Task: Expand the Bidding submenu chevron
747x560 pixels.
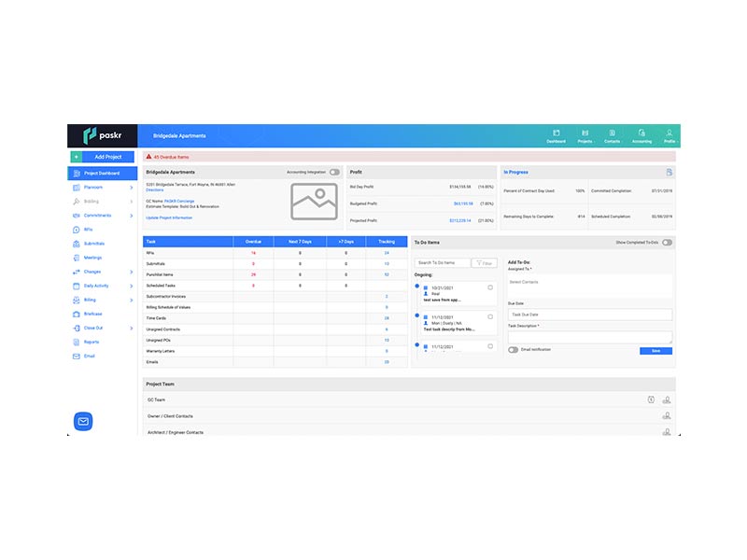Action: [131, 202]
